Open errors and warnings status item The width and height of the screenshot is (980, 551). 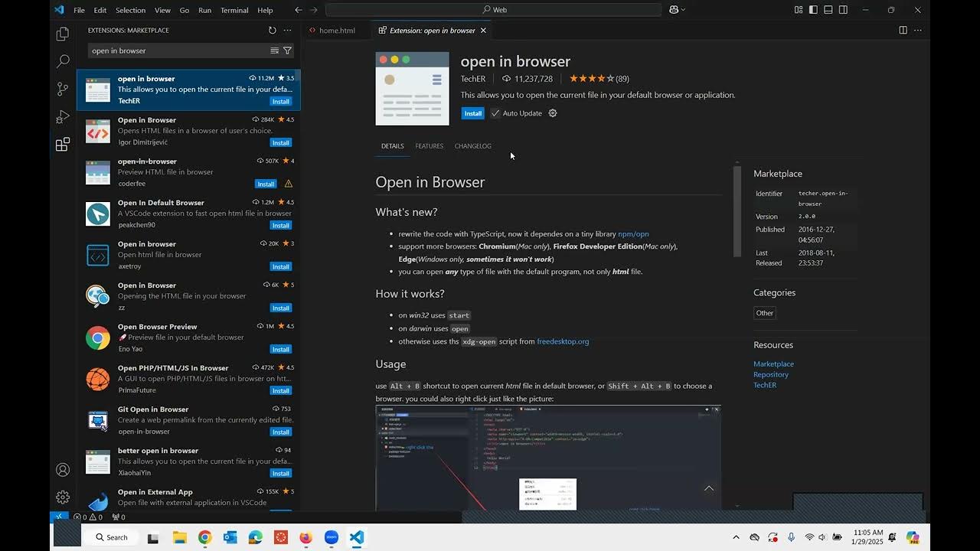point(88,517)
